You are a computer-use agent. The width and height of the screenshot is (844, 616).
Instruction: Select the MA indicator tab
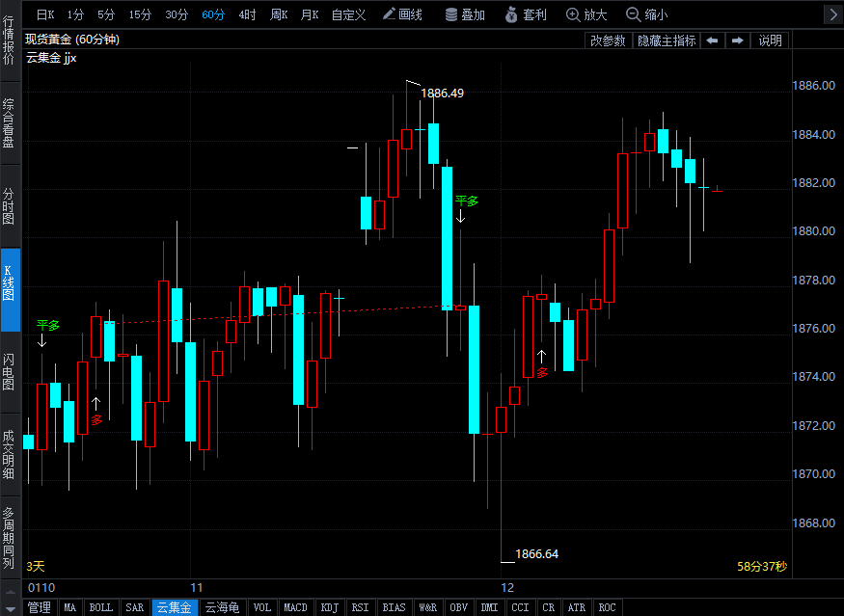point(70,607)
